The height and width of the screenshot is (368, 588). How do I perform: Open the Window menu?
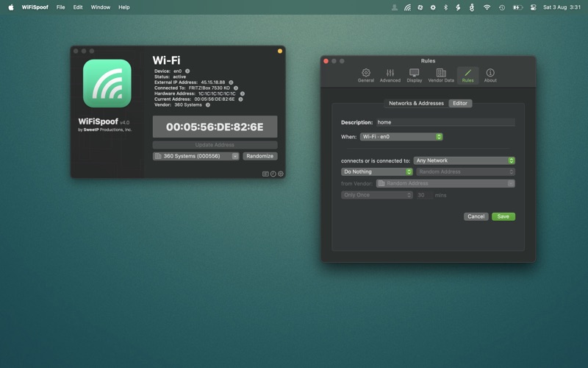[x=101, y=7]
